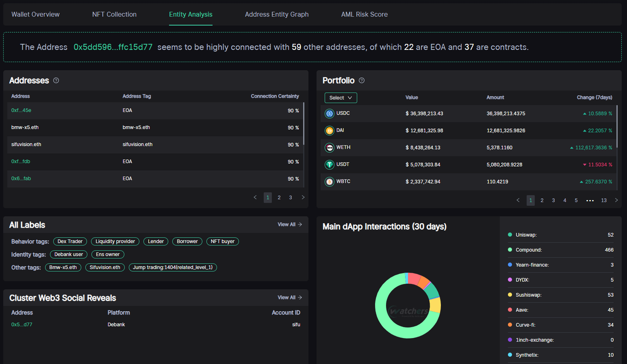This screenshot has width=627, height=364.
Task: Go to next page in Addresses pagination
Action: (303, 198)
